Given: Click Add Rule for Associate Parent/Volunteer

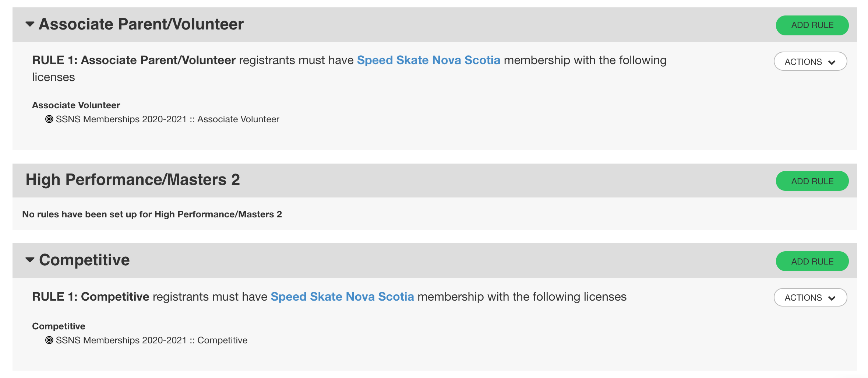Looking at the screenshot, I should click(x=812, y=25).
